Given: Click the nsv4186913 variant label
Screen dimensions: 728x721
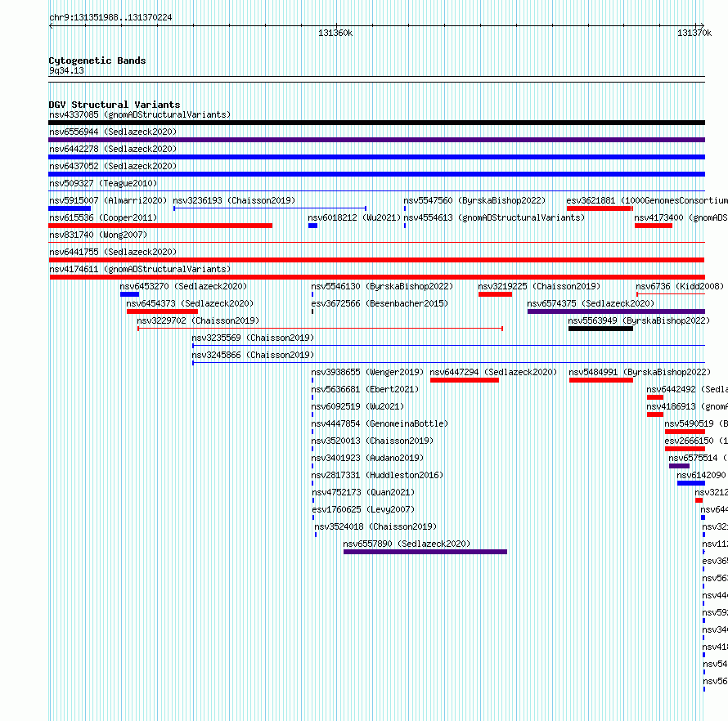Looking at the screenshot, I should pyautogui.click(x=687, y=406).
